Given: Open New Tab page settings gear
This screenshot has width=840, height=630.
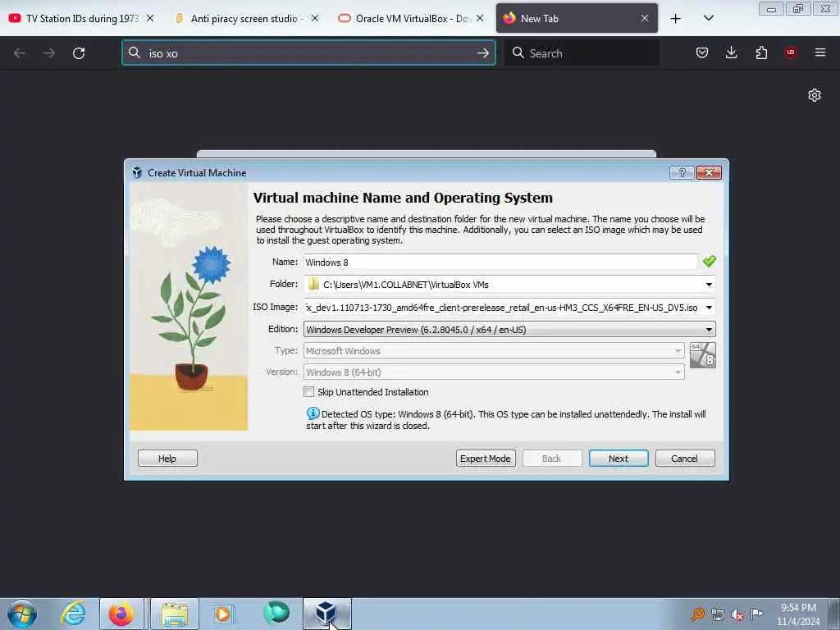Looking at the screenshot, I should [815, 95].
